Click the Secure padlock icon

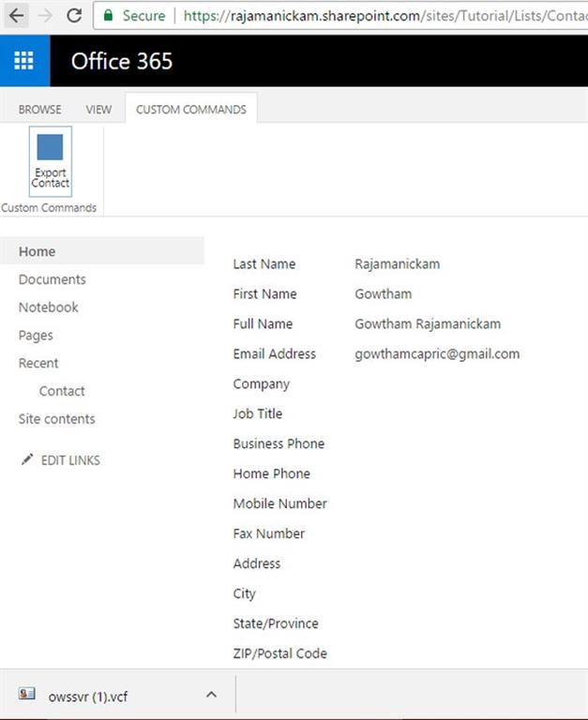(109, 16)
